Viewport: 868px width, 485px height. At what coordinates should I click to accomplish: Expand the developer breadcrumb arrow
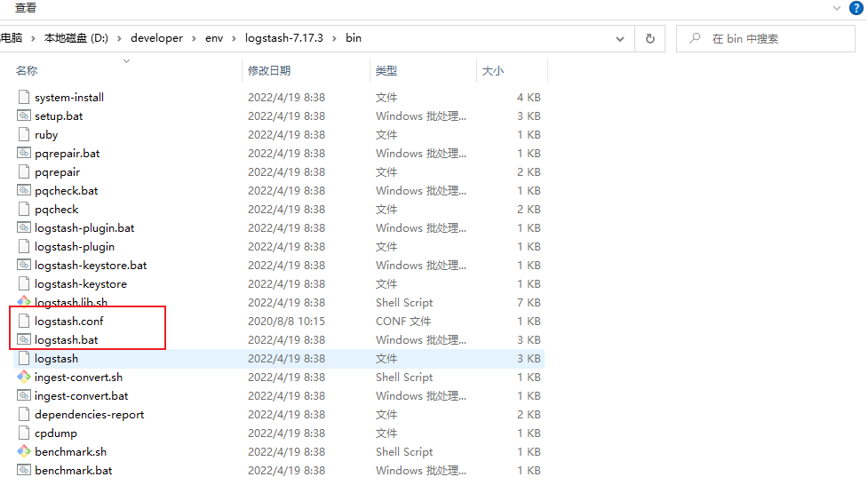tap(194, 38)
